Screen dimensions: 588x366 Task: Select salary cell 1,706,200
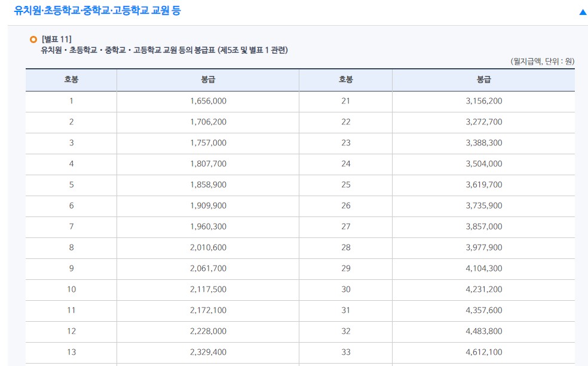coord(208,122)
